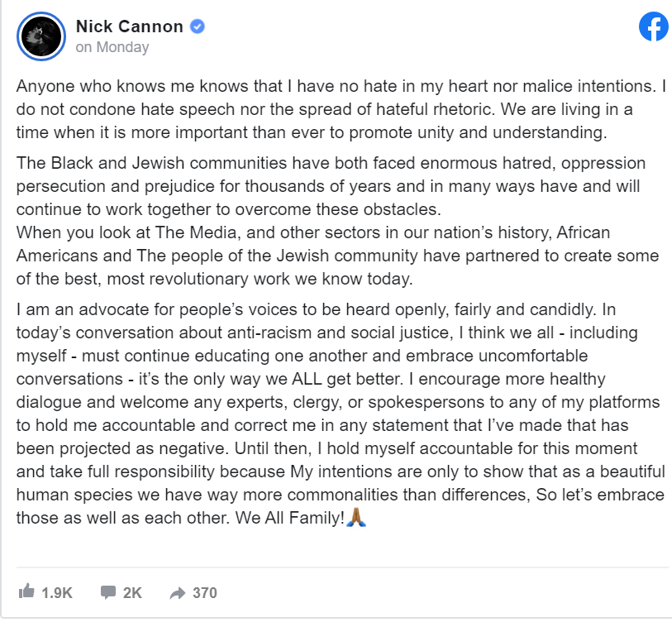
Task: Open Nick Cannon's profile picture
Action: point(41,36)
